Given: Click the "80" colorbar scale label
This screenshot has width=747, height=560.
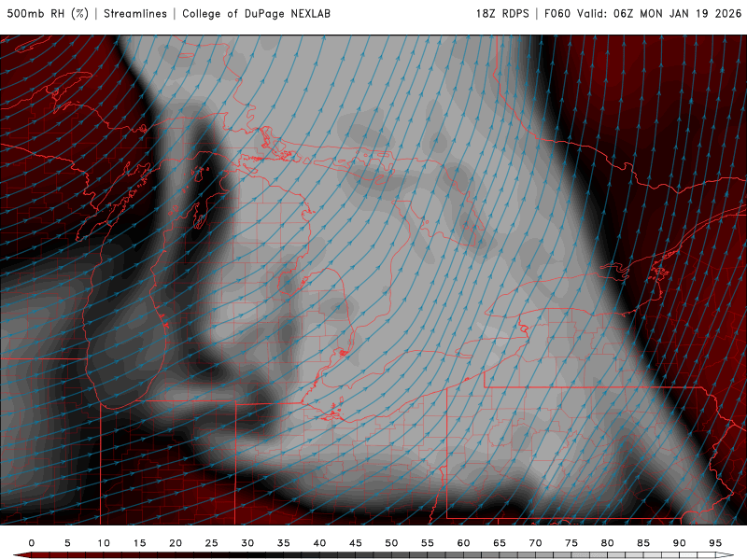Looking at the screenshot, I should (608, 543).
